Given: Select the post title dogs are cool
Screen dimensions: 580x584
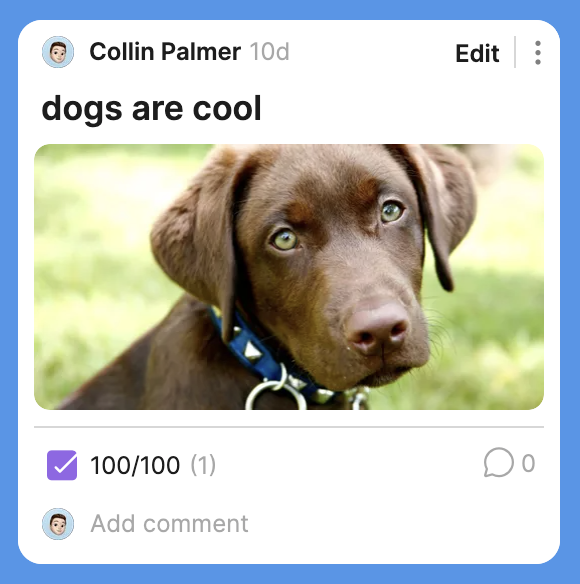Looking at the screenshot, I should point(151,108).
